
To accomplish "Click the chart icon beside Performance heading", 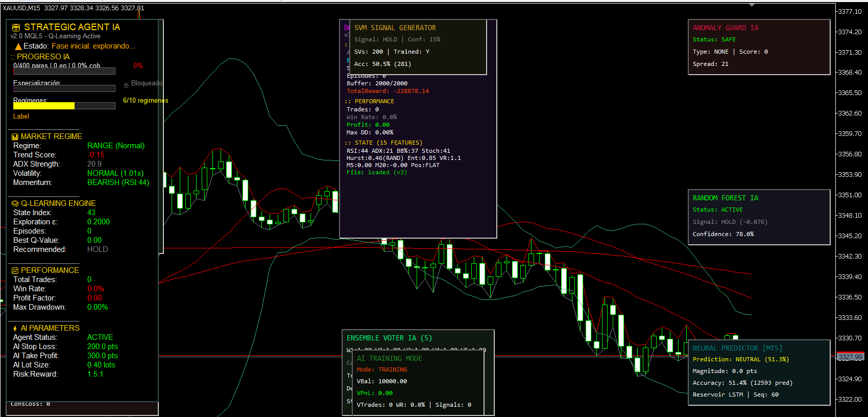I will [15, 271].
